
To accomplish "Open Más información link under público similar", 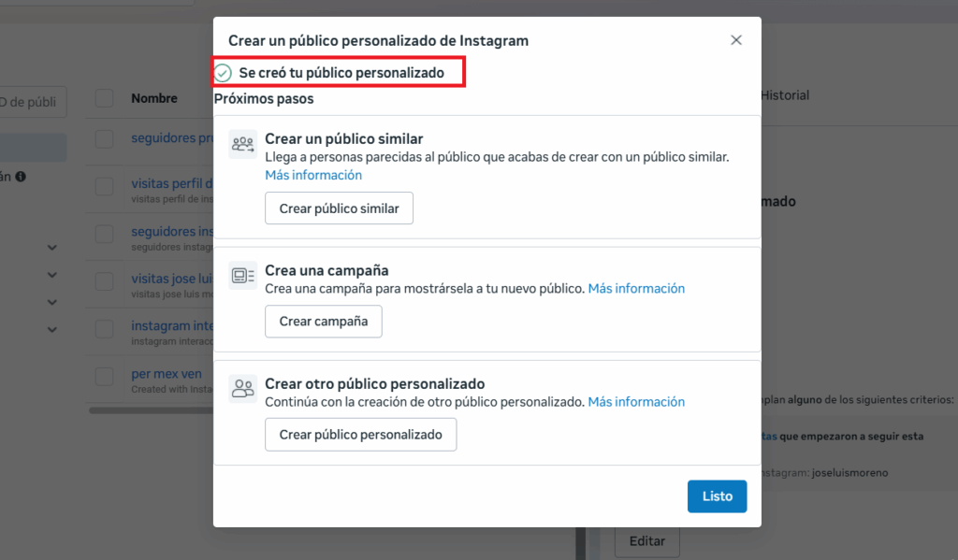I will [312, 175].
